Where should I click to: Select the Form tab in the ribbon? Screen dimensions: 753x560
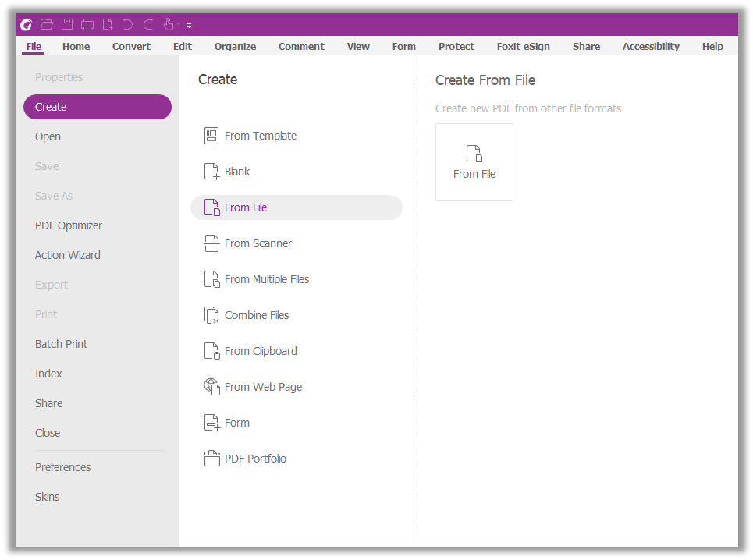coord(404,47)
